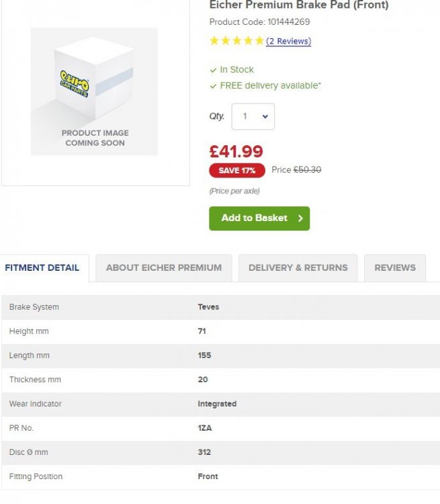Switch to the Reviews tab
This screenshot has height=504, width=440.
395,267
